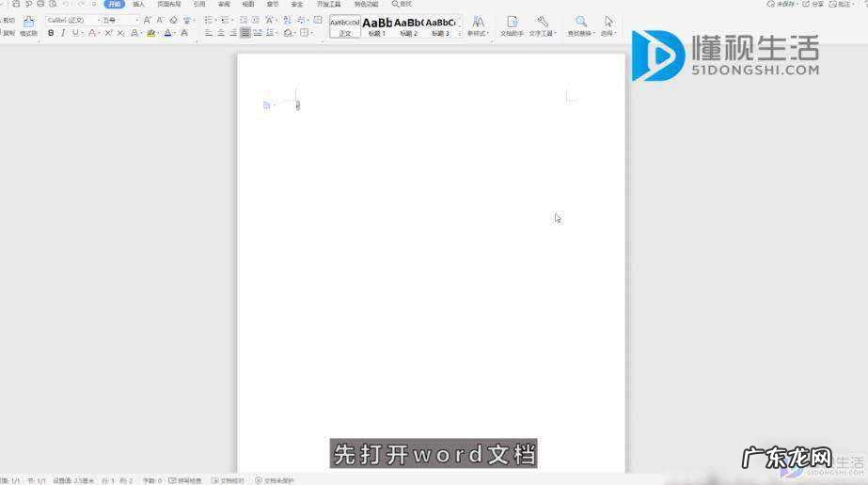The width and height of the screenshot is (868, 485).
Task: Apply yellow text highlight color
Action: 150,33
